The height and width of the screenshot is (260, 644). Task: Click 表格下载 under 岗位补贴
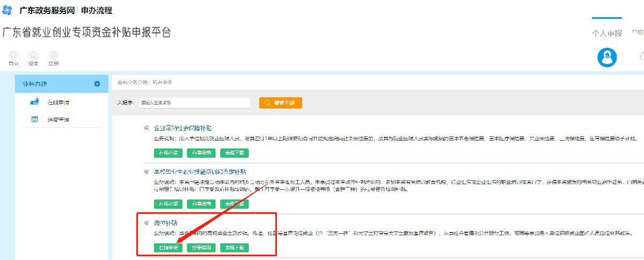coord(235,248)
